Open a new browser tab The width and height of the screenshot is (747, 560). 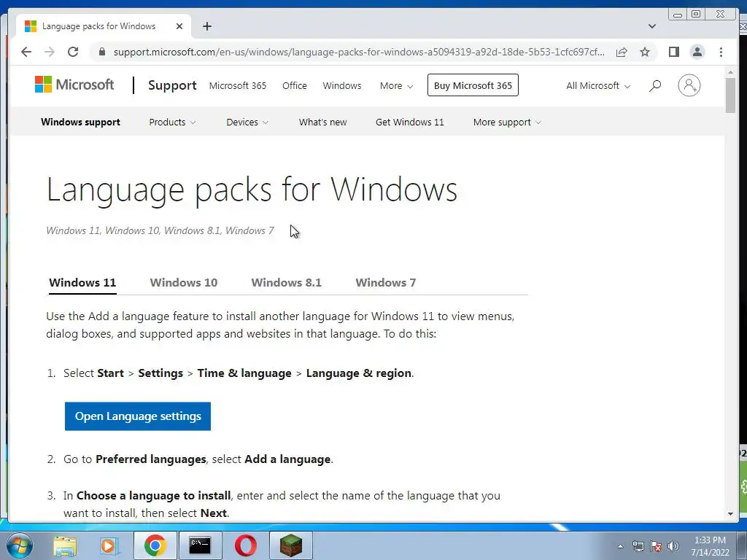click(206, 26)
